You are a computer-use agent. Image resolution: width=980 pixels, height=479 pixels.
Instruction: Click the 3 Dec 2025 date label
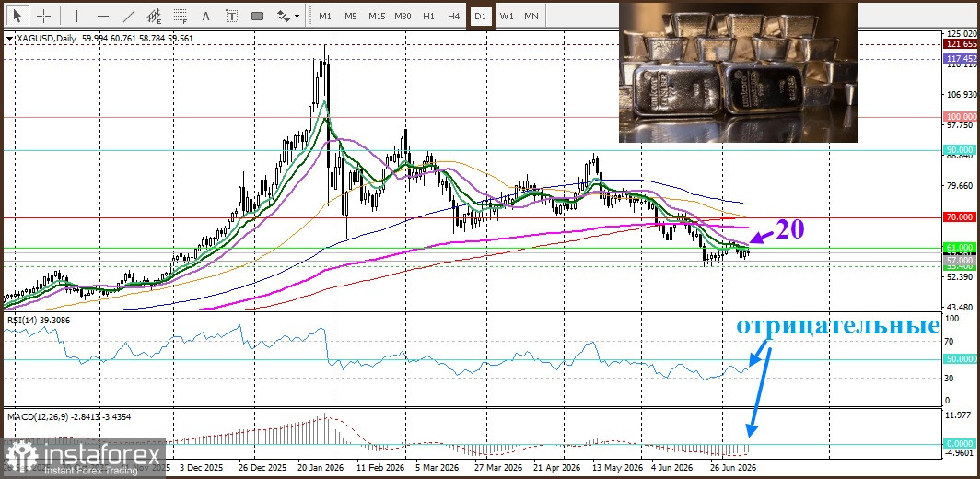[201, 467]
